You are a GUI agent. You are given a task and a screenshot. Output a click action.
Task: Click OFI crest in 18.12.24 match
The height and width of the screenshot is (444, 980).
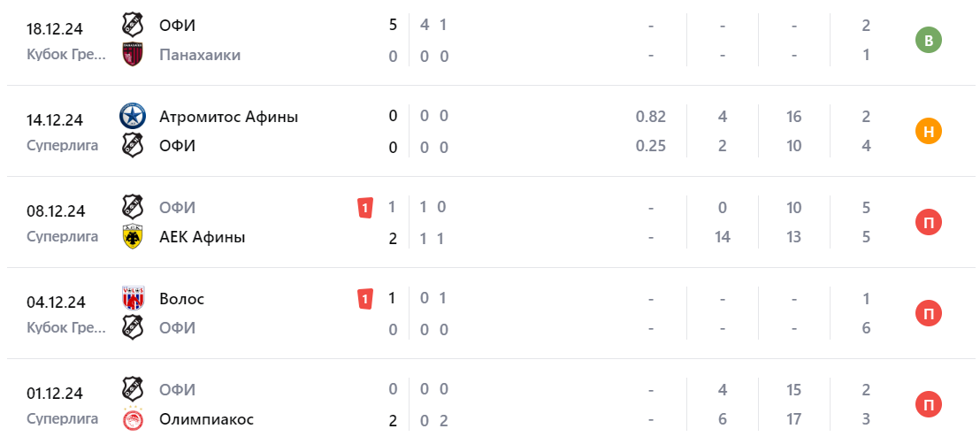coord(132,26)
